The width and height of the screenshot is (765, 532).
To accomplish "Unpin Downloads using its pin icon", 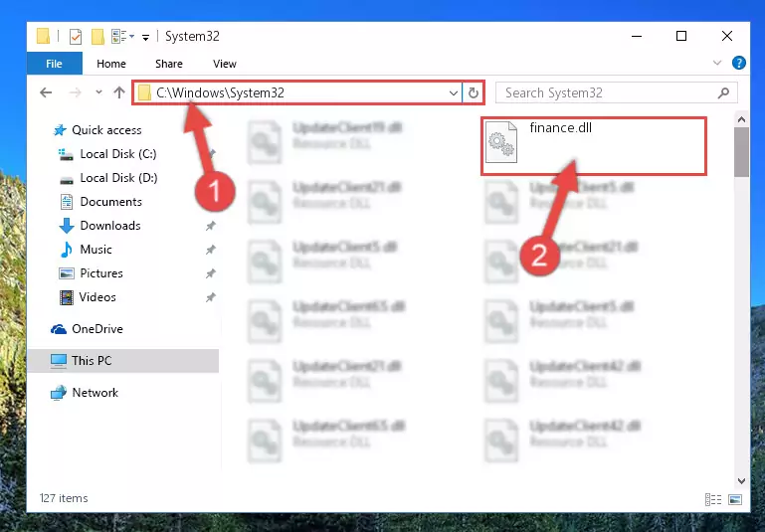I will coord(210,226).
